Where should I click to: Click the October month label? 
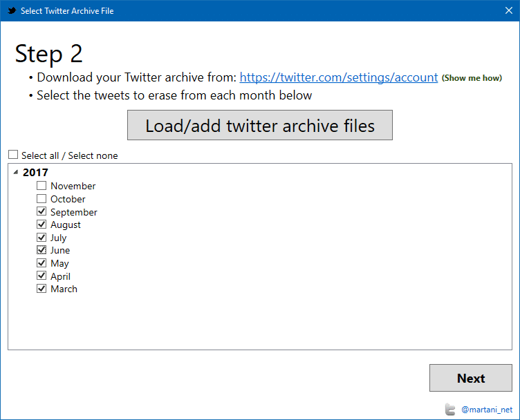point(68,199)
